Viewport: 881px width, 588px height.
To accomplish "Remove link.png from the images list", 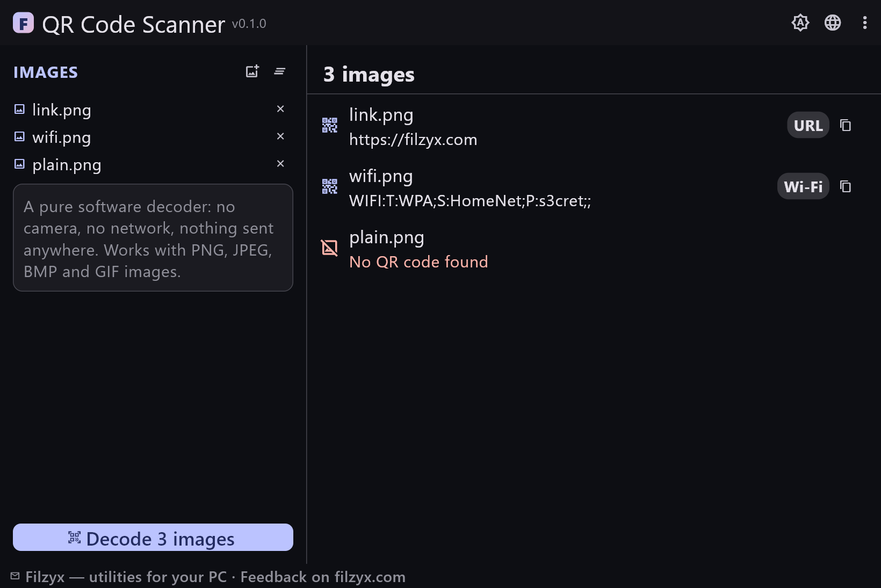I will coord(280,109).
